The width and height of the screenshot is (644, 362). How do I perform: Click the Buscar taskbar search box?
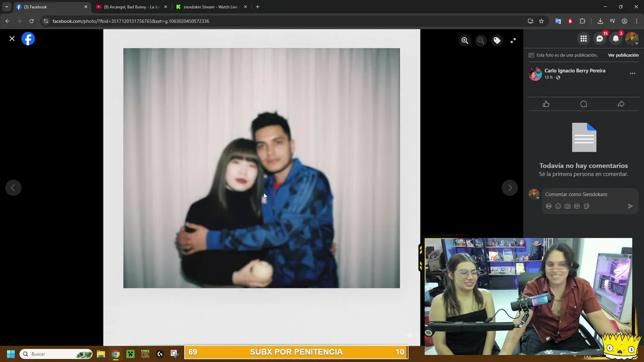pos(56,354)
